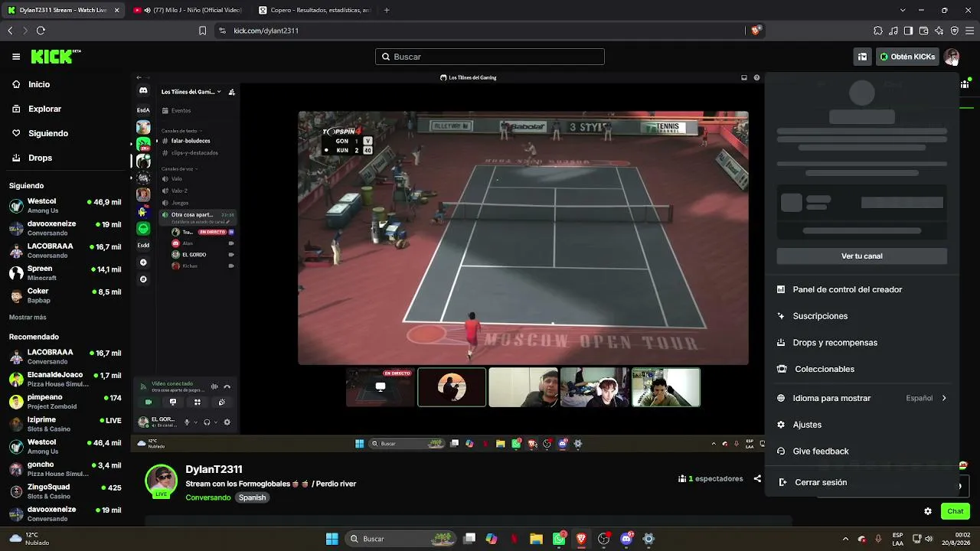Click Mostrar más under Siguiendo list

coord(28,317)
